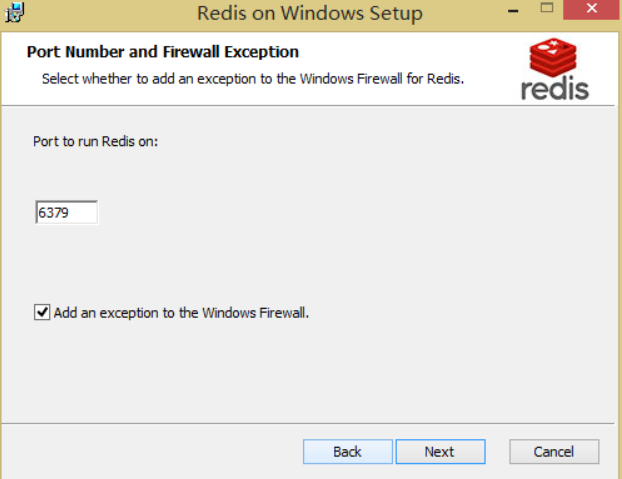Click the empty gray dialog body
Screen dimensions: 622x479
coord(357,238)
